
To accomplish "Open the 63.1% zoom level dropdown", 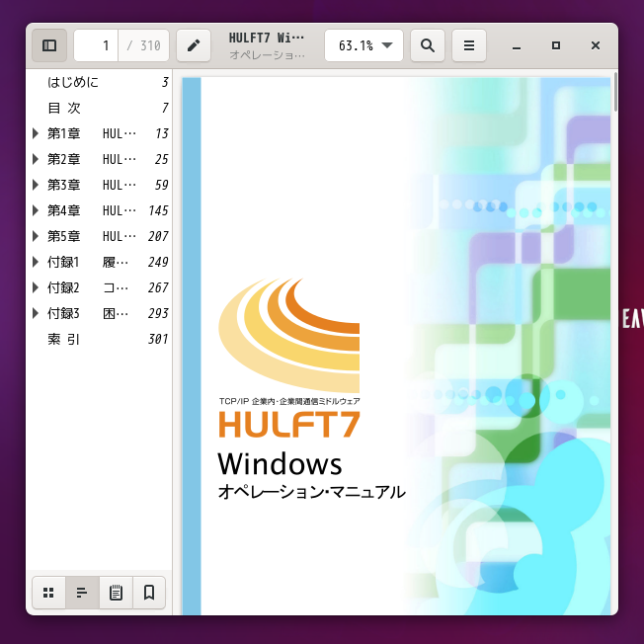I will 363,45.
